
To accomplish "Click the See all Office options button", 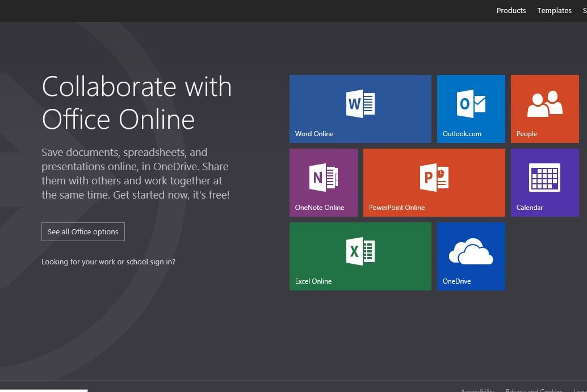I will (83, 232).
